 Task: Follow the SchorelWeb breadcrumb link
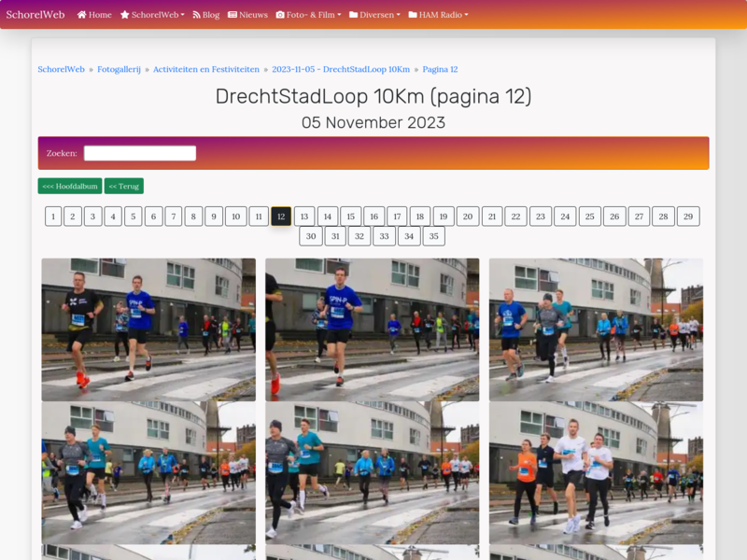point(61,69)
